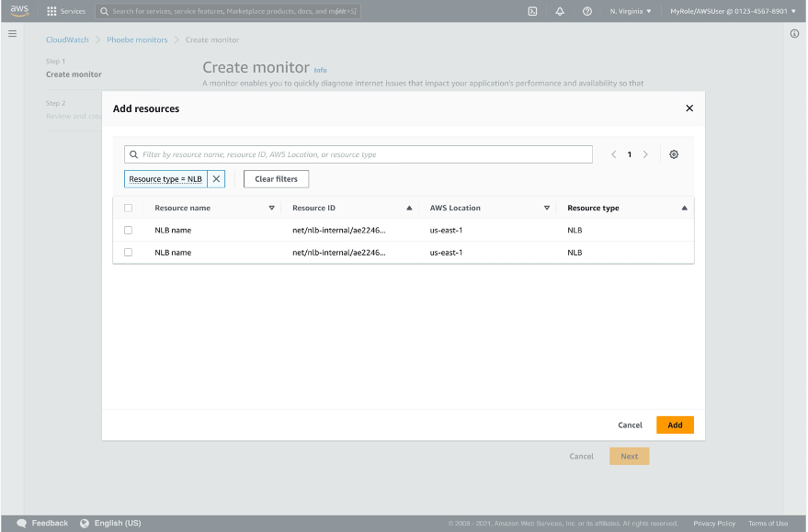Click Add to add selected resources
The image size is (808, 532).
(675, 424)
